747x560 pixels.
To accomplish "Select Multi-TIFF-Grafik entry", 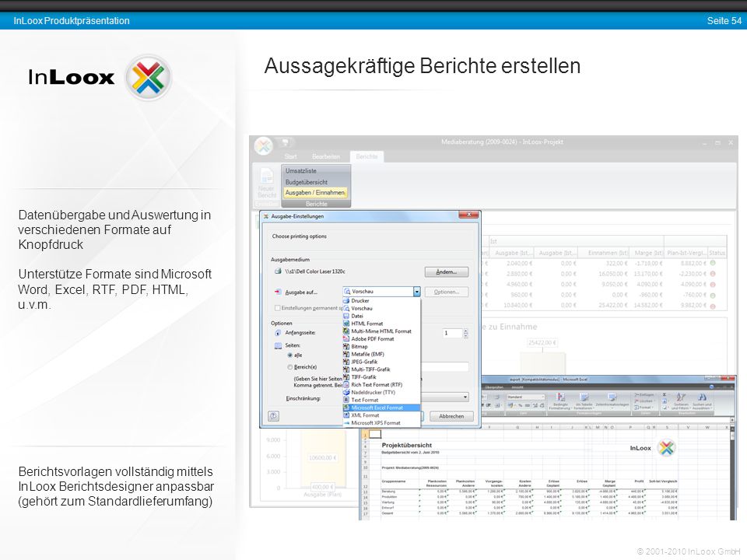I will [x=381, y=369].
